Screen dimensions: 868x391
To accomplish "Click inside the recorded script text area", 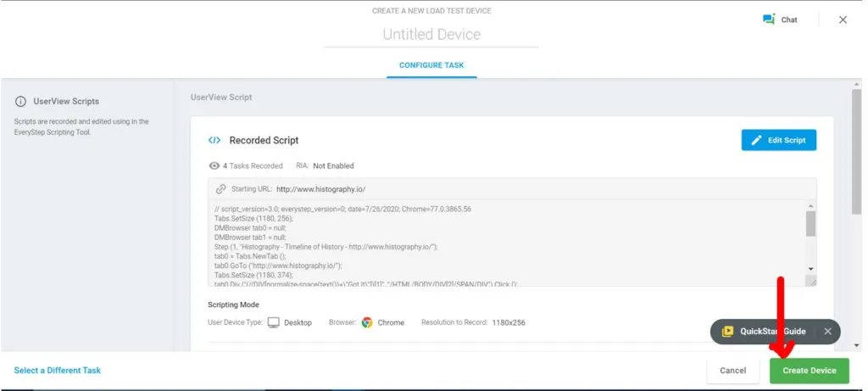I will click(507, 243).
